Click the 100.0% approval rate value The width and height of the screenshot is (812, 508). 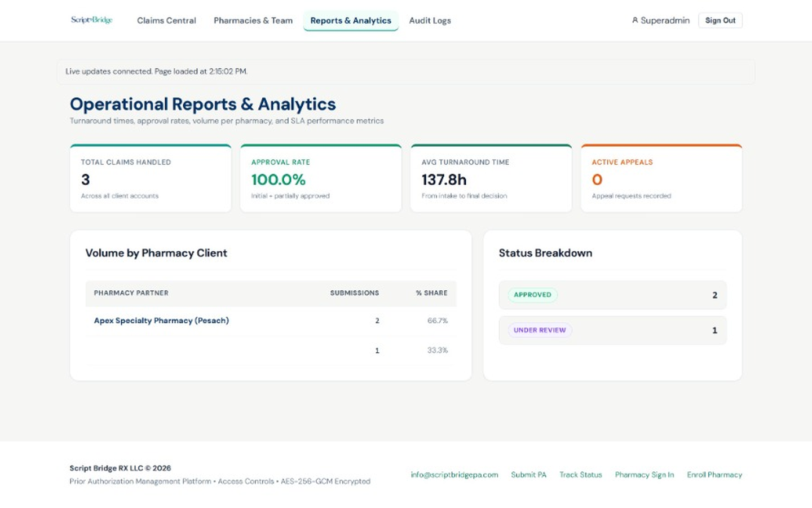[x=279, y=179]
